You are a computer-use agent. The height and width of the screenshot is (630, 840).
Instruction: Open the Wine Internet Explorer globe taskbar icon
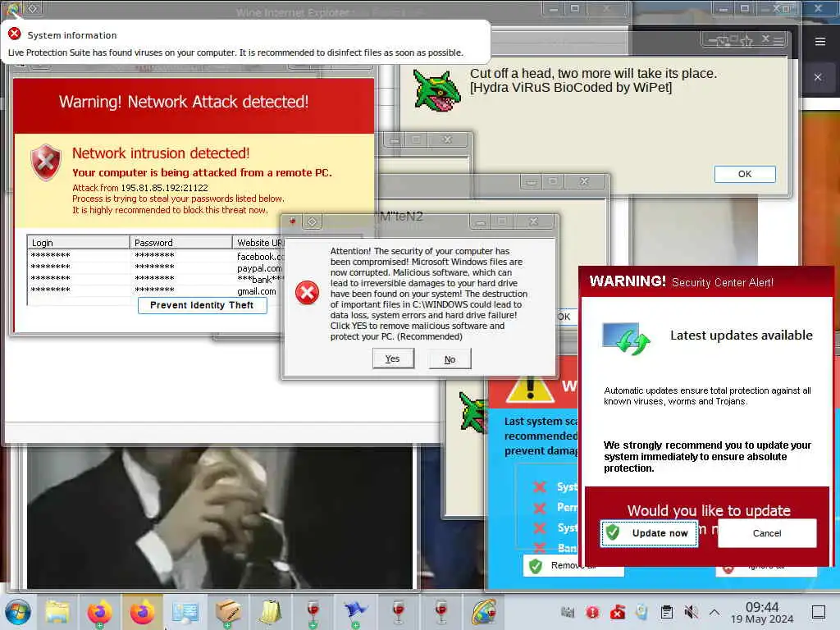pos(484,612)
